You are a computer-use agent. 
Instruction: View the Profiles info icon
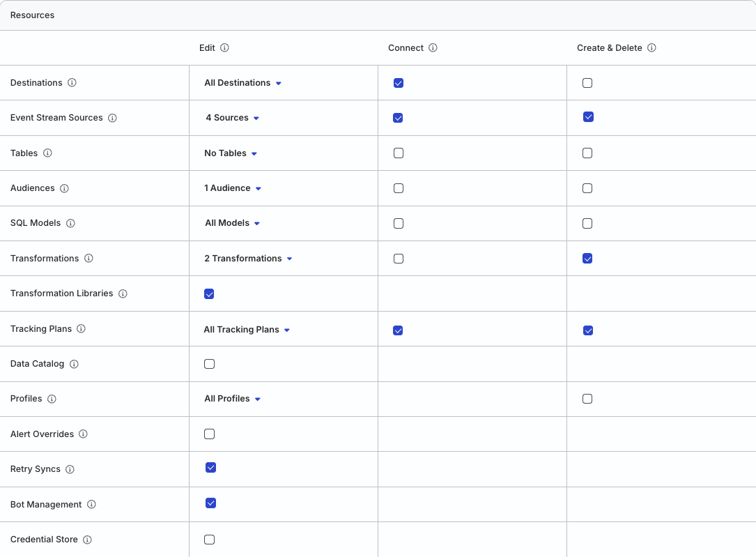[52, 399]
